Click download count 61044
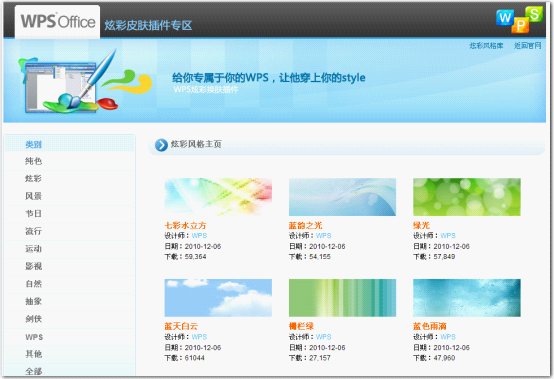Screen dimensions: 554x379 pyautogui.click(x=194, y=358)
